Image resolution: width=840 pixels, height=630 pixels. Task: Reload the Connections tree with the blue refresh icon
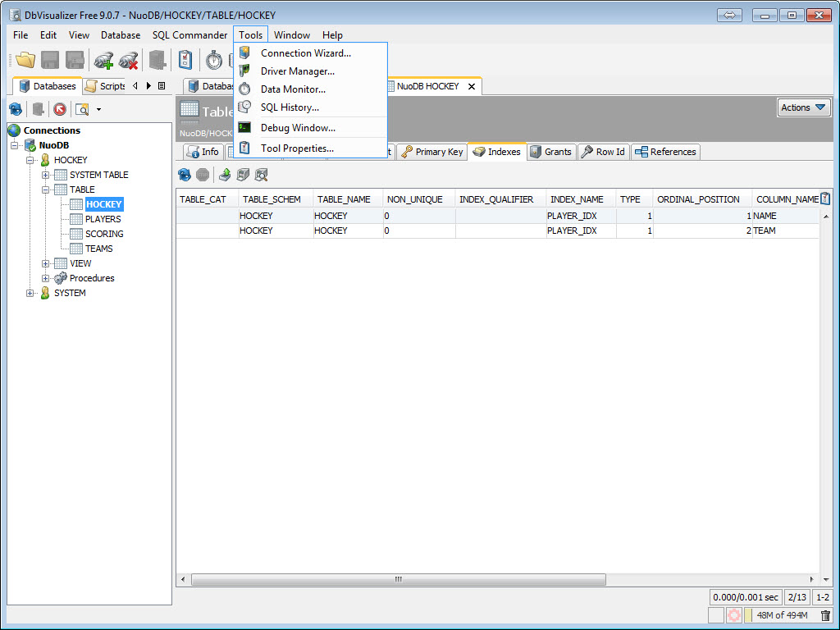pyautogui.click(x=16, y=110)
